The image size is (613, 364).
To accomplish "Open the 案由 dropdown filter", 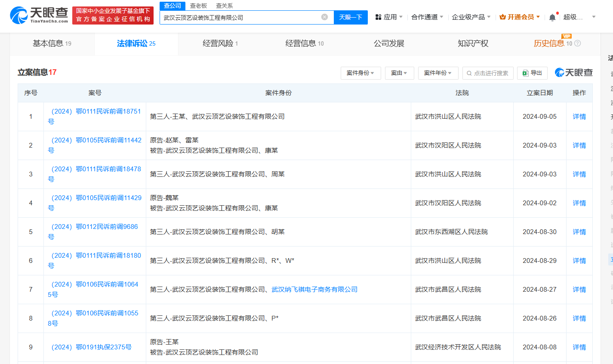I will coord(399,73).
